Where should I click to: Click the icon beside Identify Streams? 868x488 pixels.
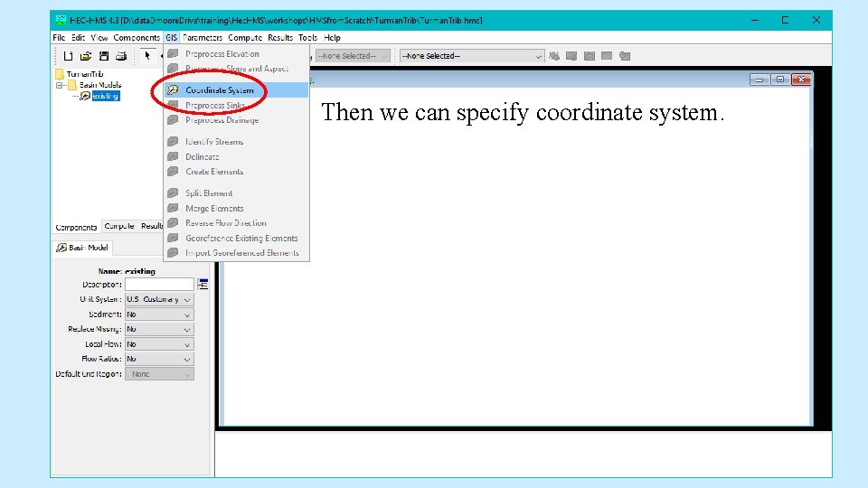174,142
